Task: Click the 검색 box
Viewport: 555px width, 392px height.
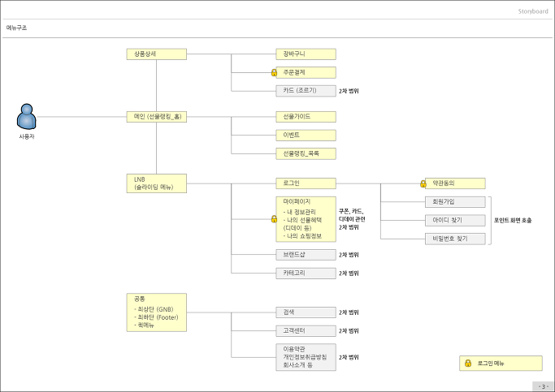Action: (x=306, y=312)
